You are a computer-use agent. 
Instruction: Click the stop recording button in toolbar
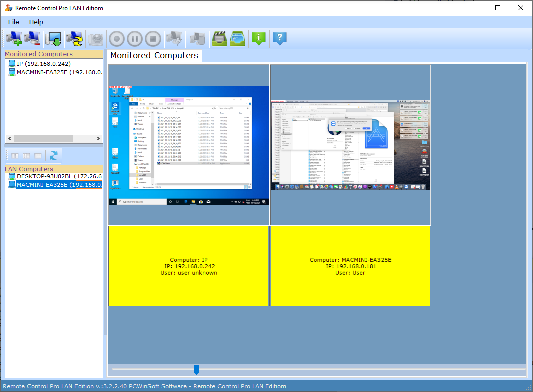(x=153, y=39)
